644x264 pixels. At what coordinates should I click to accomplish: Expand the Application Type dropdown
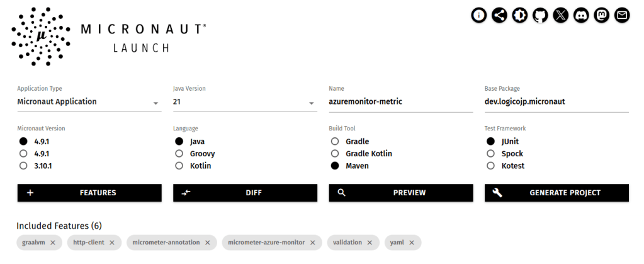click(89, 102)
